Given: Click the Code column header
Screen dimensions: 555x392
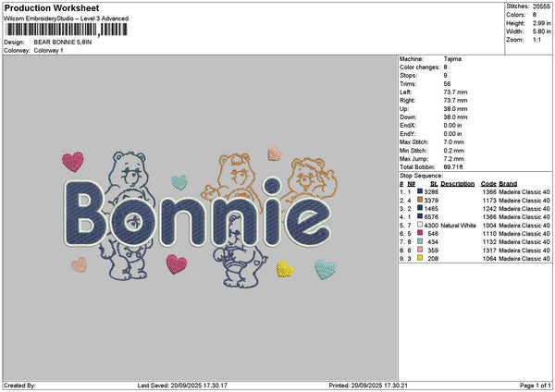Looking at the screenshot, I should pos(488,183).
